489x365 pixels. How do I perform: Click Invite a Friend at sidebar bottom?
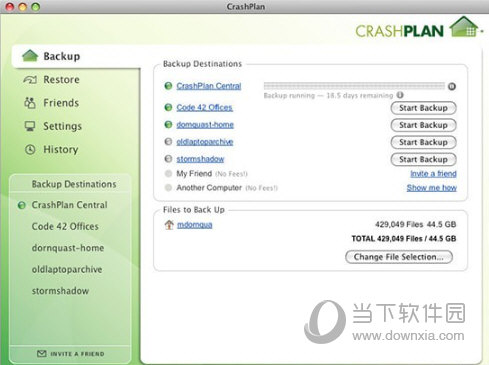pos(77,354)
